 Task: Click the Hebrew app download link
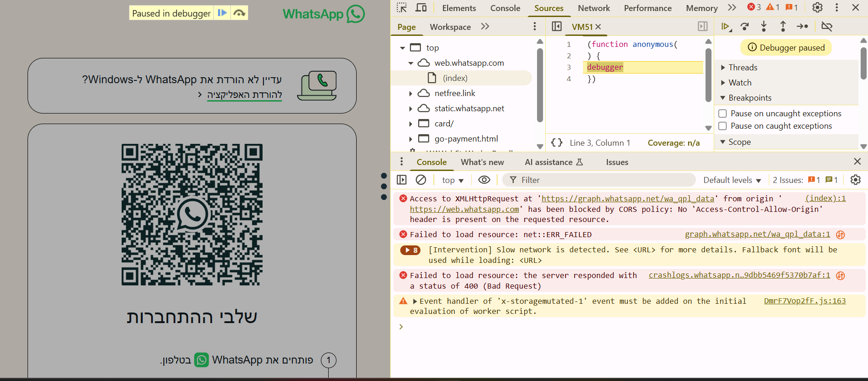244,95
